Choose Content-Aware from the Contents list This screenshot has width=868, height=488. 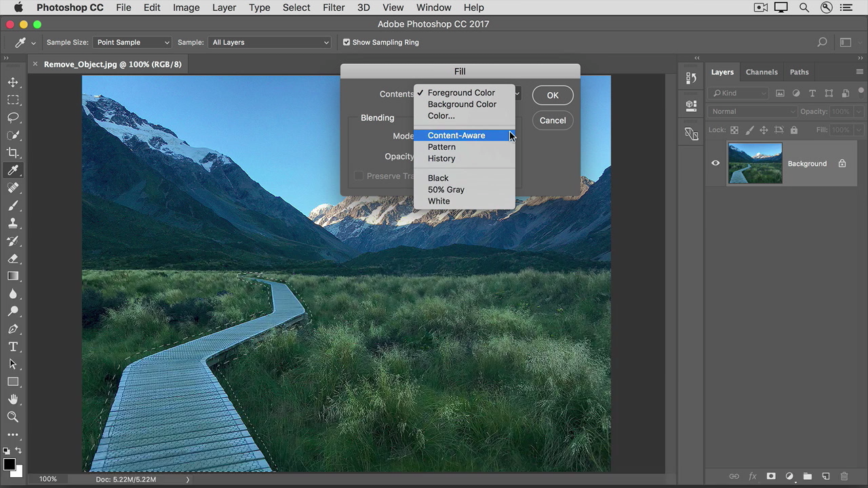coord(456,136)
